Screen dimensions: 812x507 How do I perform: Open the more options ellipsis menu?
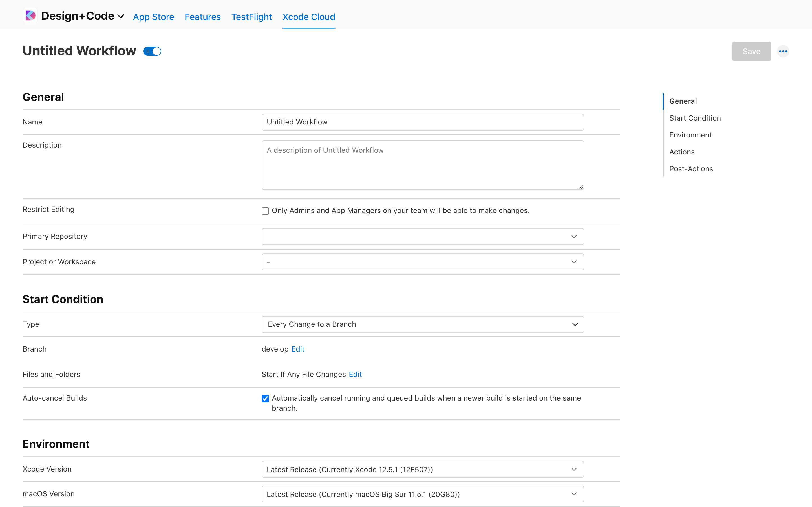[783, 51]
